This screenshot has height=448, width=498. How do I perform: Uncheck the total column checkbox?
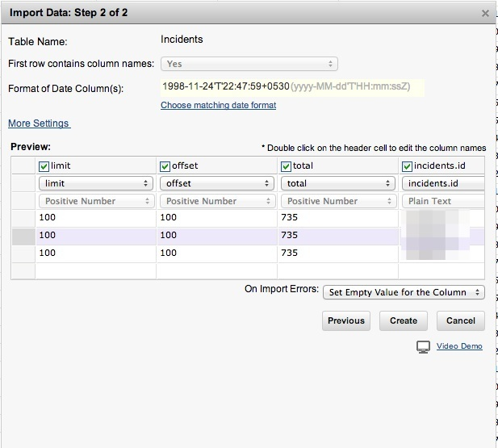coord(287,165)
